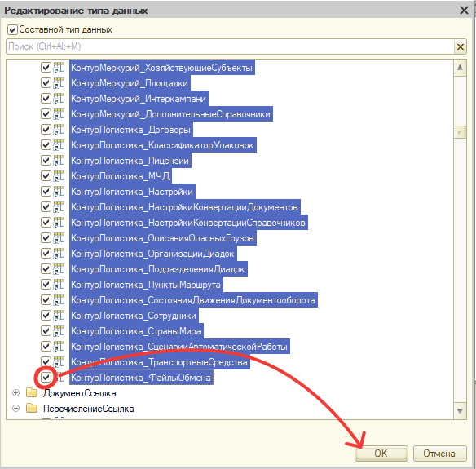
Task: Uncheck КонтурЛогистика_Лицензии checkbox
Action: click(x=46, y=161)
